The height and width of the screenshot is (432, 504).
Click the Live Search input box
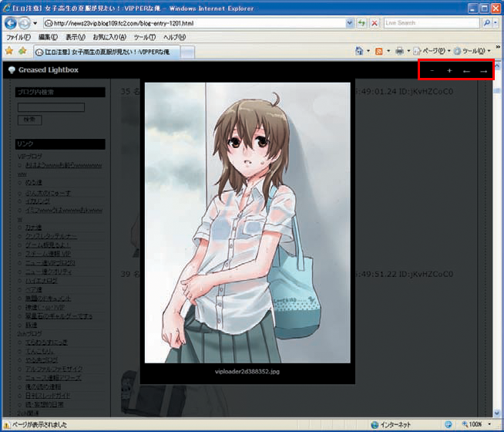click(x=432, y=23)
